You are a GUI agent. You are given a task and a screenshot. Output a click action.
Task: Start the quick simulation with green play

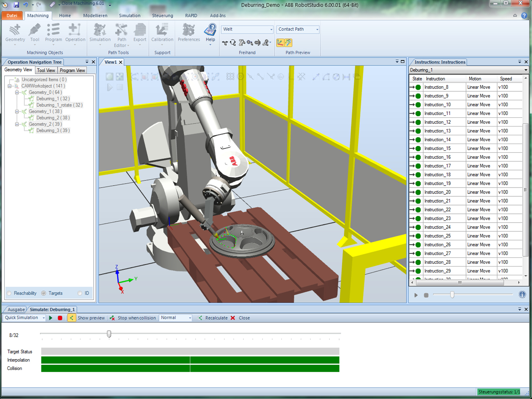click(x=51, y=318)
